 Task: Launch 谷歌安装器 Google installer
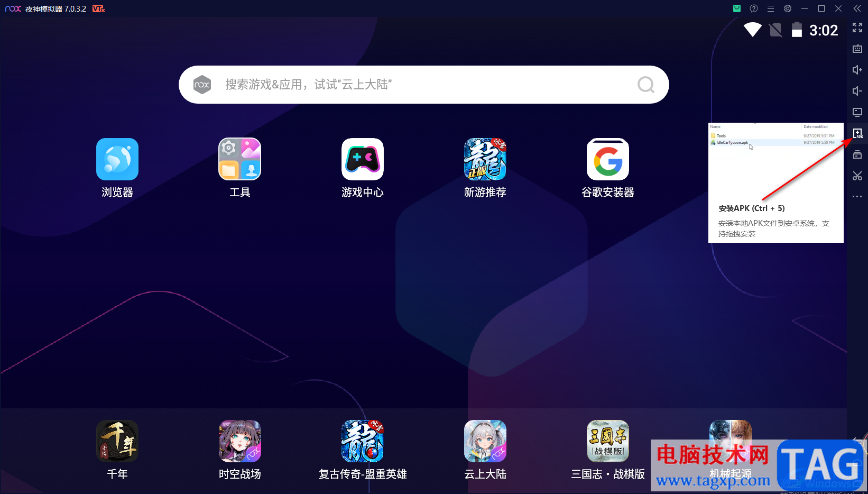608,159
